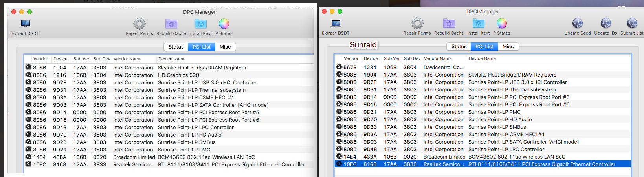The width and height of the screenshot is (644, 177).
Task: Sort left list by Vendor Name header
Action: 127,59
